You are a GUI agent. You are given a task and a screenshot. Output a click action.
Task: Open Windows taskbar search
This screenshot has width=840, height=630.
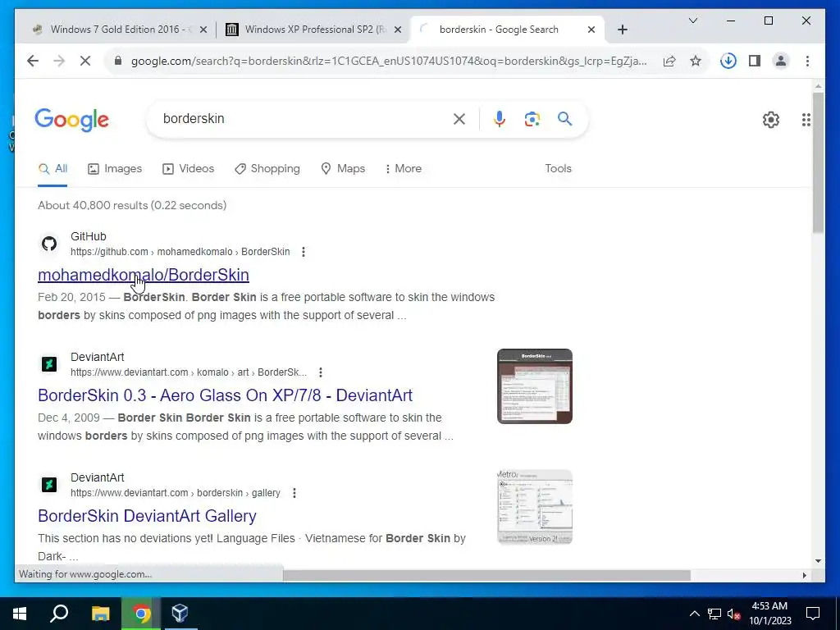(x=59, y=614)
